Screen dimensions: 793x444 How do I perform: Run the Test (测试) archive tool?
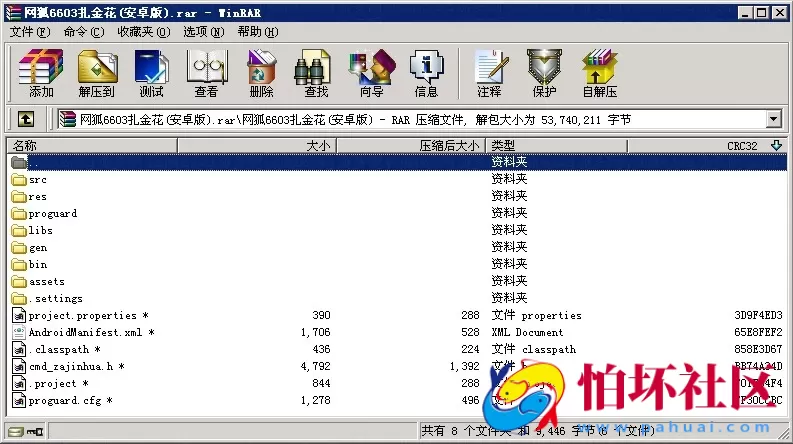point(151,73)
